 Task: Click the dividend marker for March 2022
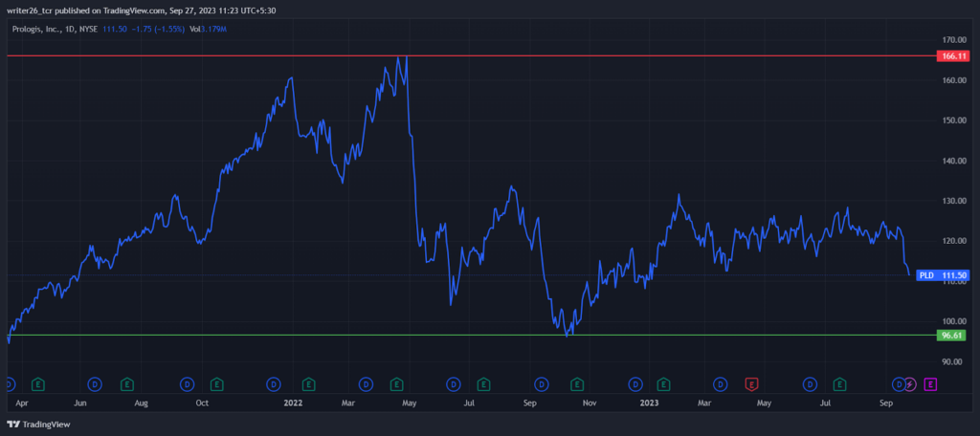366,382
